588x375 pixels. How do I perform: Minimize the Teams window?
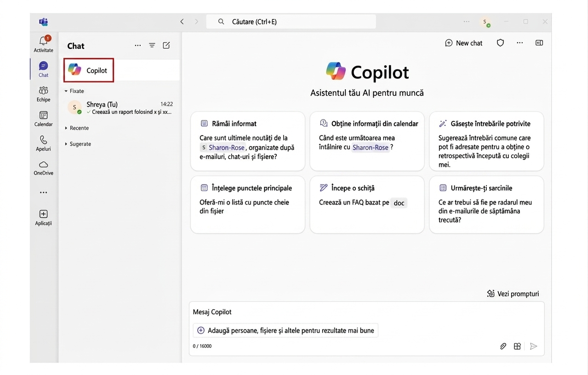(506, 22)
